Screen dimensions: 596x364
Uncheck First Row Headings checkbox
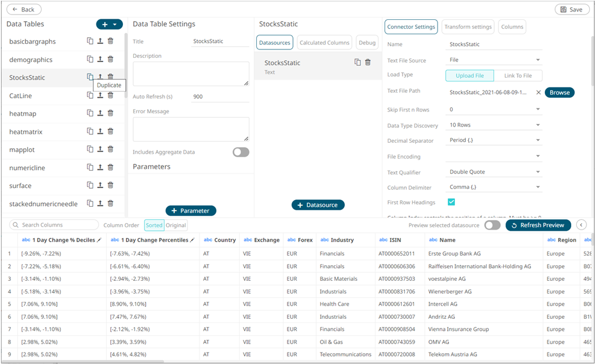coord(451,202)
